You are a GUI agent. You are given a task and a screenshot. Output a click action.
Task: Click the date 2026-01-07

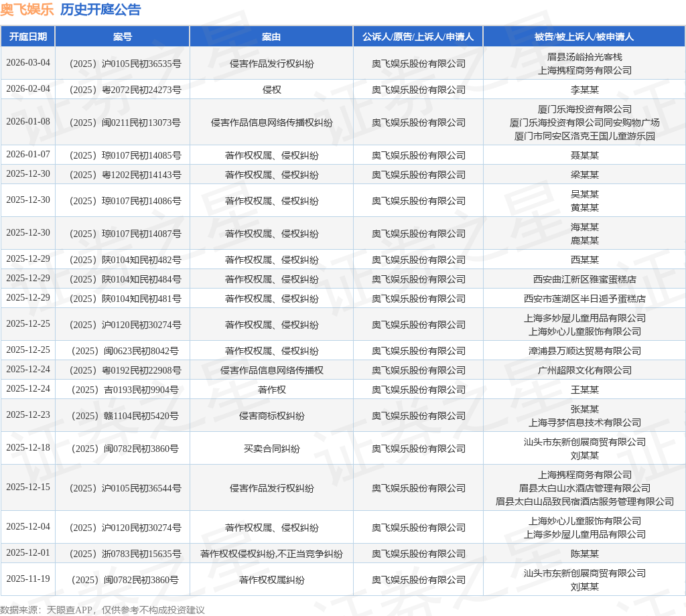(x=28, y=154)
